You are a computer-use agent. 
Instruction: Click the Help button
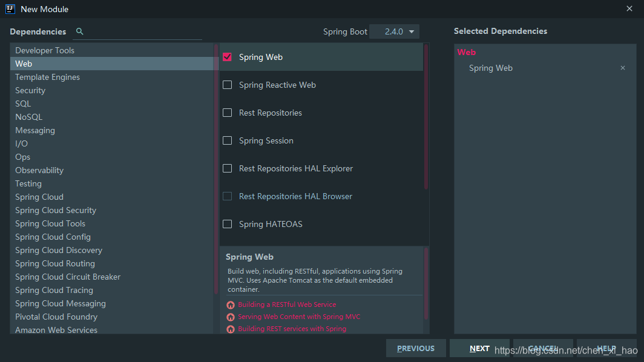tap(606, 348)
